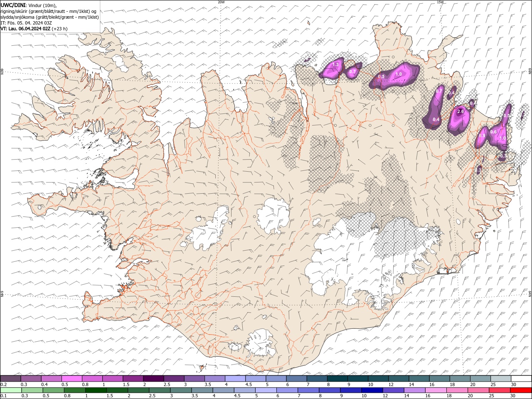Click the slydda/snjókoma legend description line

(x=49, y=17)
